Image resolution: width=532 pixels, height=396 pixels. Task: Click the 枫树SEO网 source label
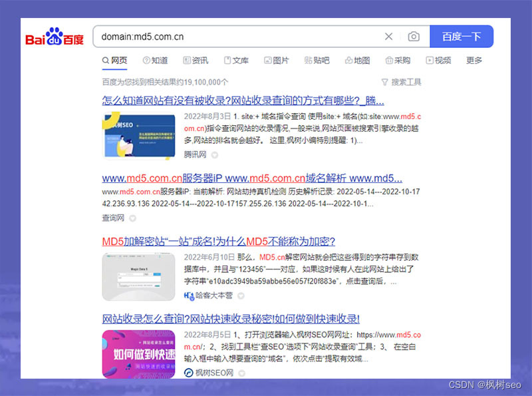point(214,373)
